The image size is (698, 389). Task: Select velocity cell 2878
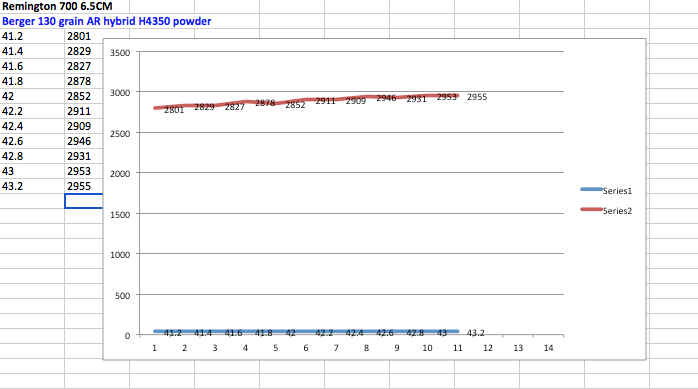84,81
